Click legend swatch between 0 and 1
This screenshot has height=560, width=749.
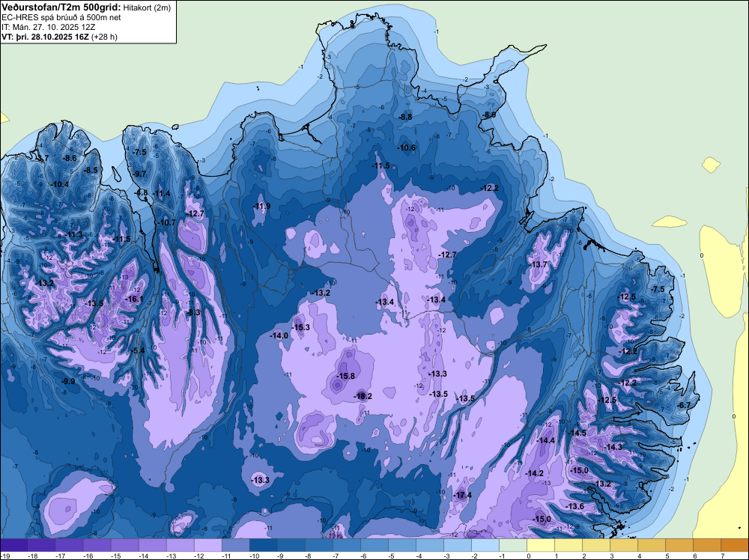click(x=541, y=545)
